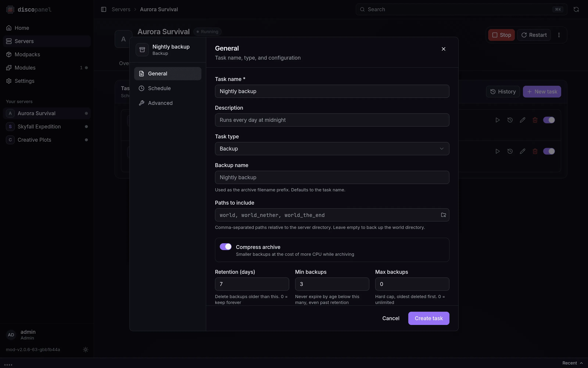Click the Create task button
This screenshot has height=368, width=588.
coord(429,318)
